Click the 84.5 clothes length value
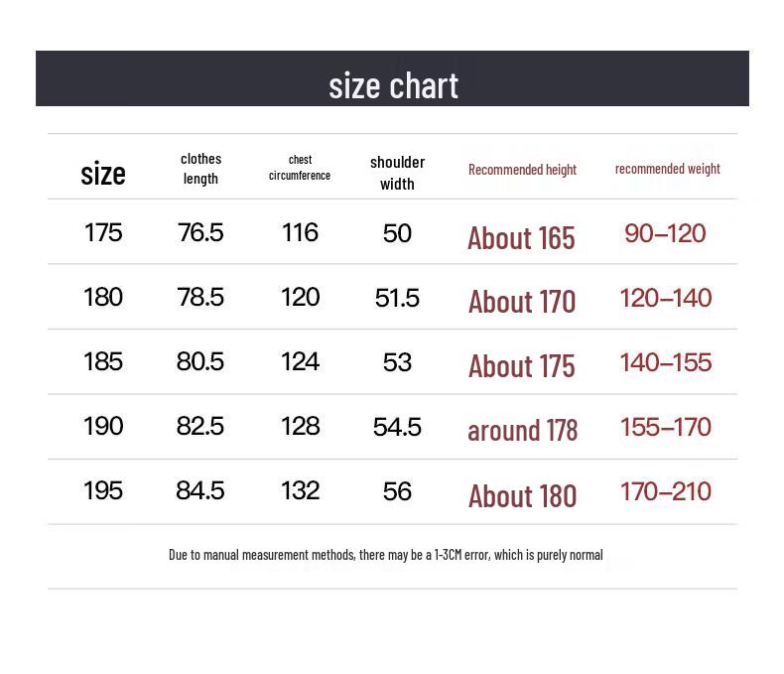This screenshot has height=674, width=784. [200, 490]
